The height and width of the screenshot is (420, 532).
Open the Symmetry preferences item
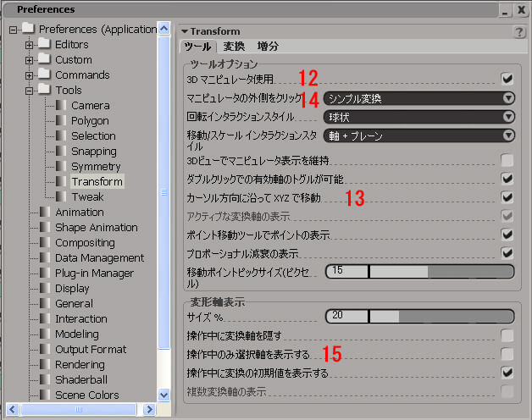[96, 167]
